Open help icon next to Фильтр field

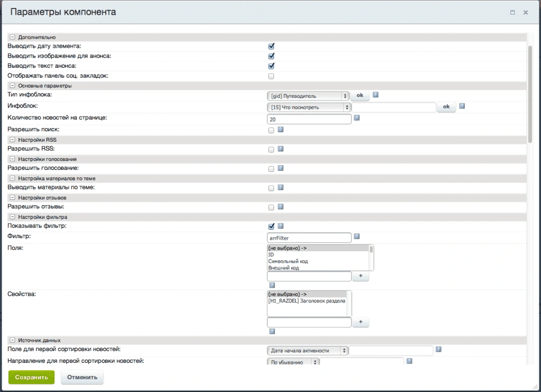click(x=357, y=236)
